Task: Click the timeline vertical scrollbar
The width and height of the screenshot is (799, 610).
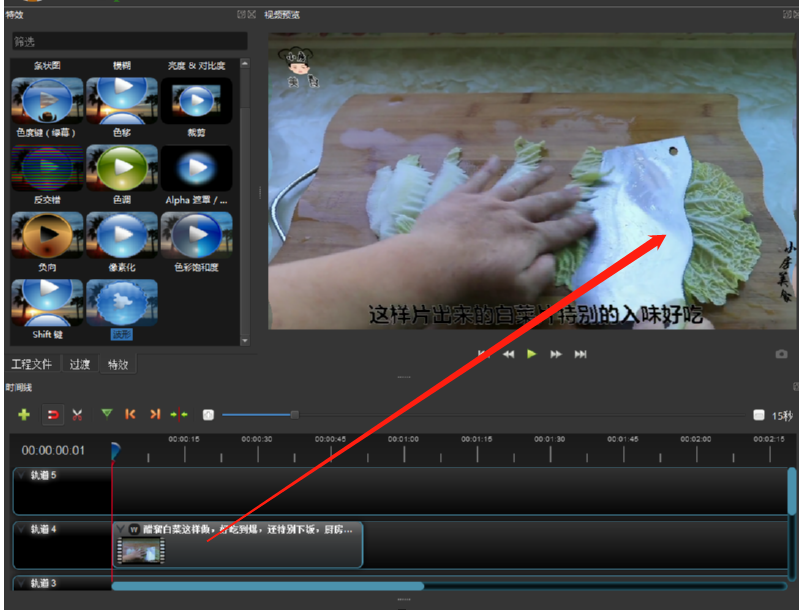Action: (792, 491)
